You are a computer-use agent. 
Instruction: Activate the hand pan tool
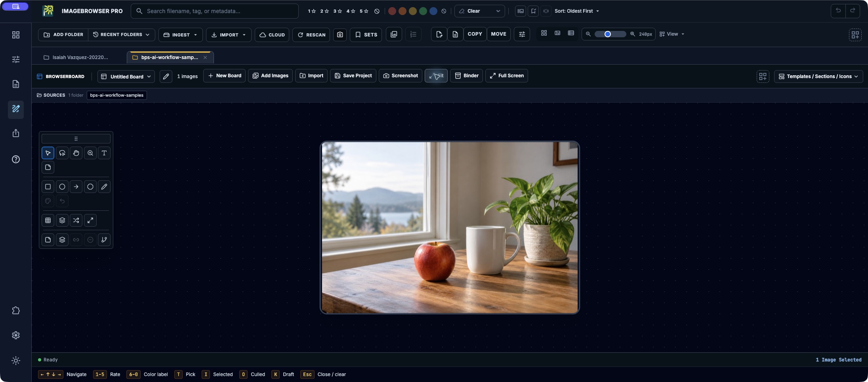click(76, 153)
